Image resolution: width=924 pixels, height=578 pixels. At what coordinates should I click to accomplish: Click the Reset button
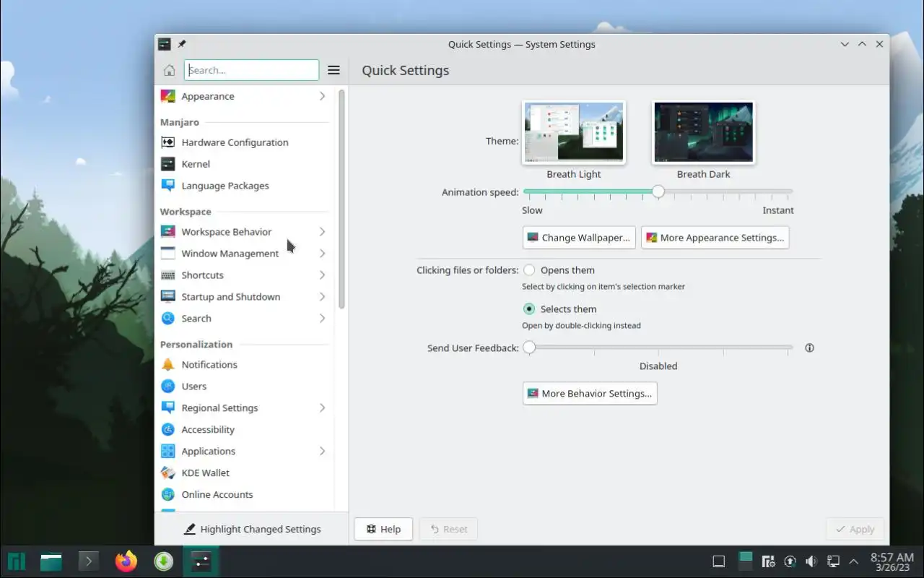pos(448,529)
